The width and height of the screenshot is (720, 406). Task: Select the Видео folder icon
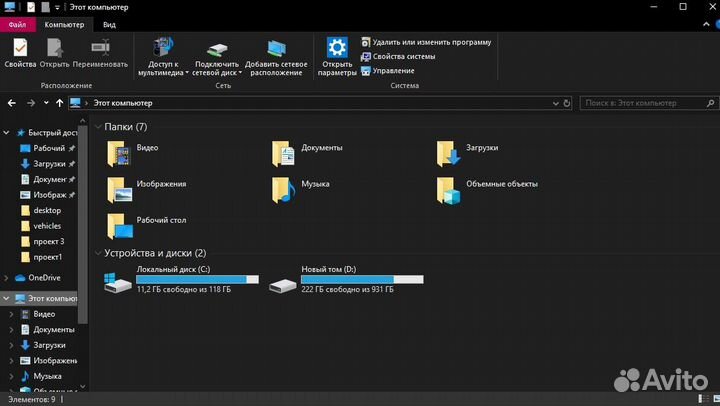tap(121, 152)
